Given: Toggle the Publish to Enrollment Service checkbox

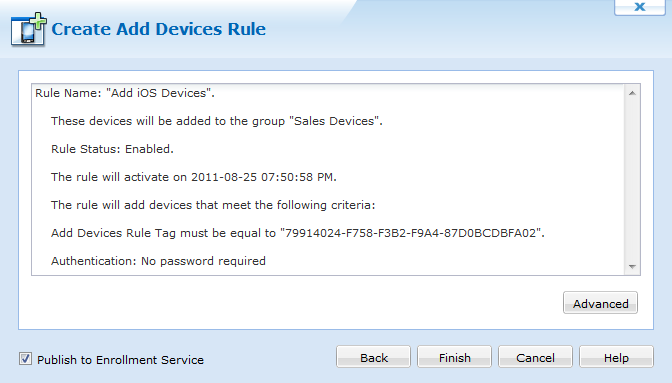Looking at the screenshot, I should [x=25, y=359].
